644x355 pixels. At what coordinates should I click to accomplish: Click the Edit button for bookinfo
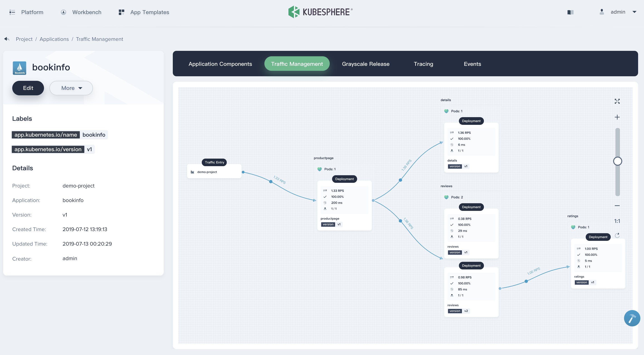(x=28, y=88)
